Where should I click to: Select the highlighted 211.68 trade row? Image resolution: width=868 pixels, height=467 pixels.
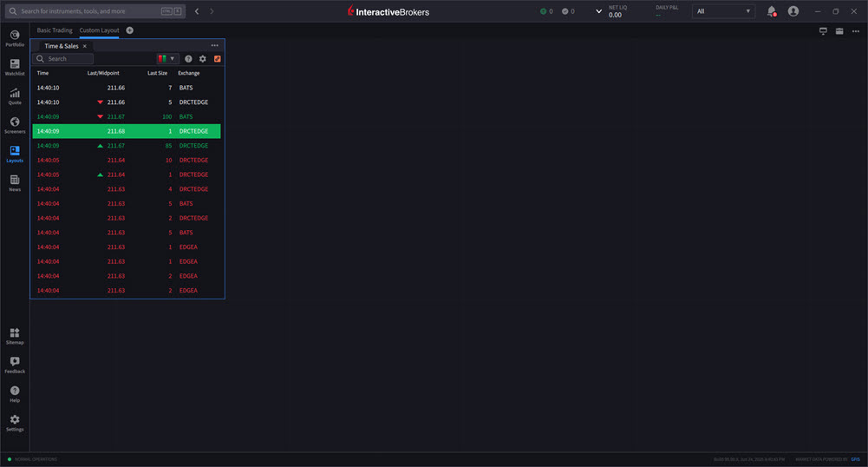pyautogui.click(x=127, y=131)
